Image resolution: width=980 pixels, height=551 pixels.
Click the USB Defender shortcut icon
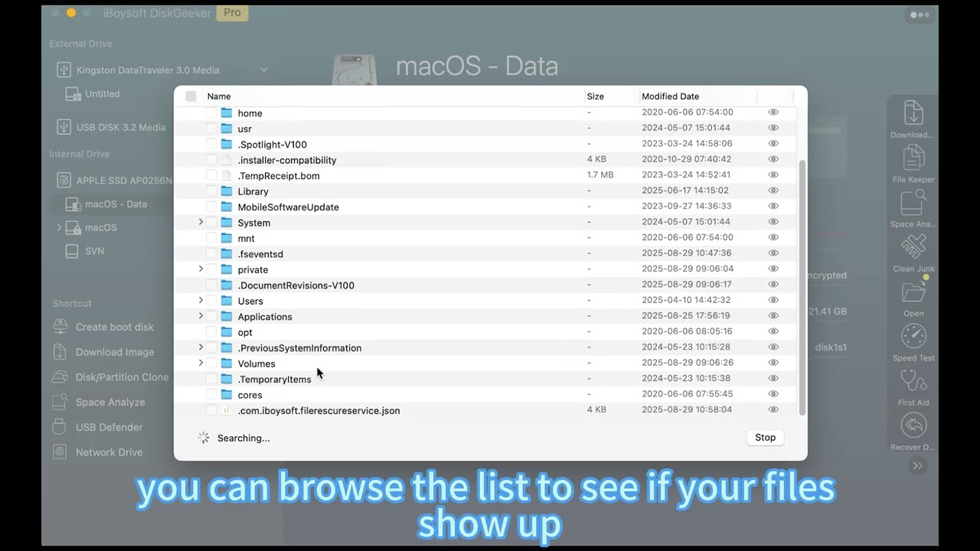coord(60,427)
